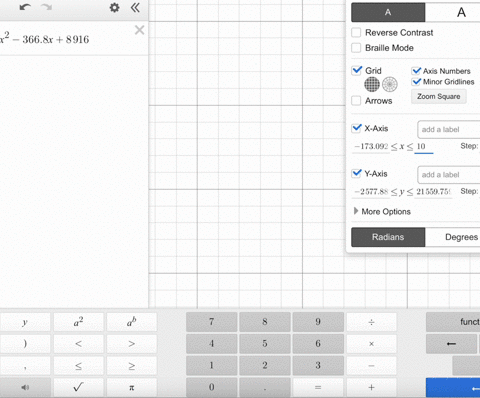Tap the 5 key on the keypad

coord(265,344)
